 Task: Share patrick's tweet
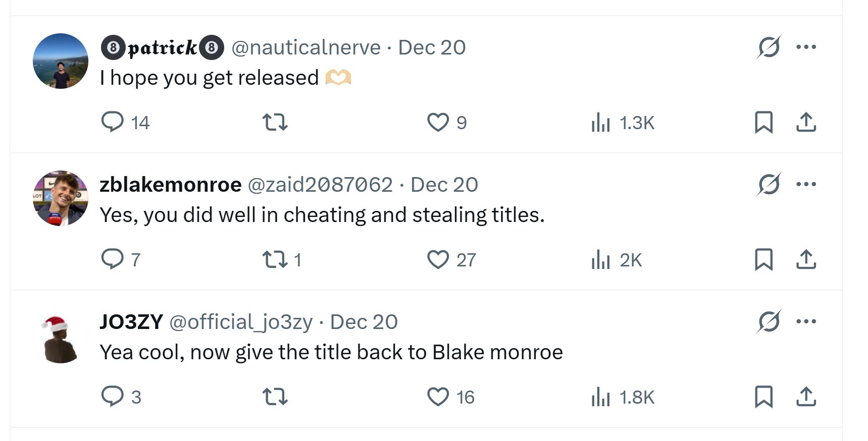tap(806, 122)
